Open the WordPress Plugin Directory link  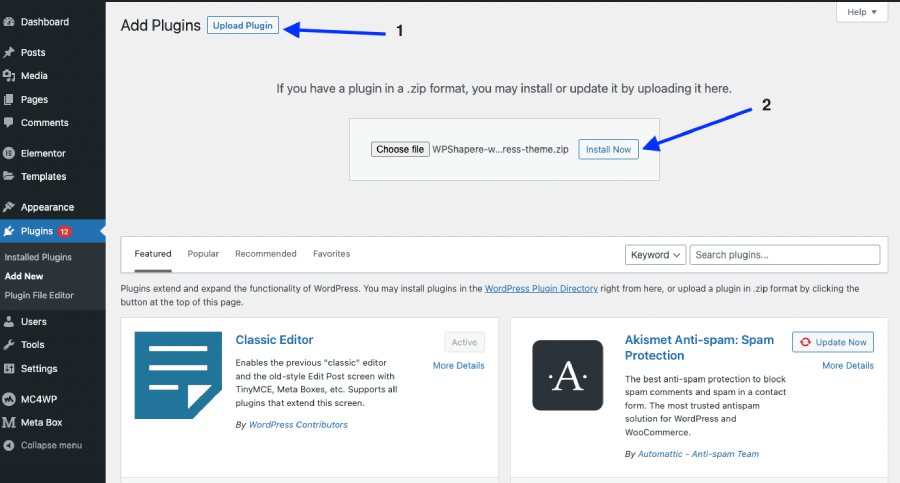[541, 288]
